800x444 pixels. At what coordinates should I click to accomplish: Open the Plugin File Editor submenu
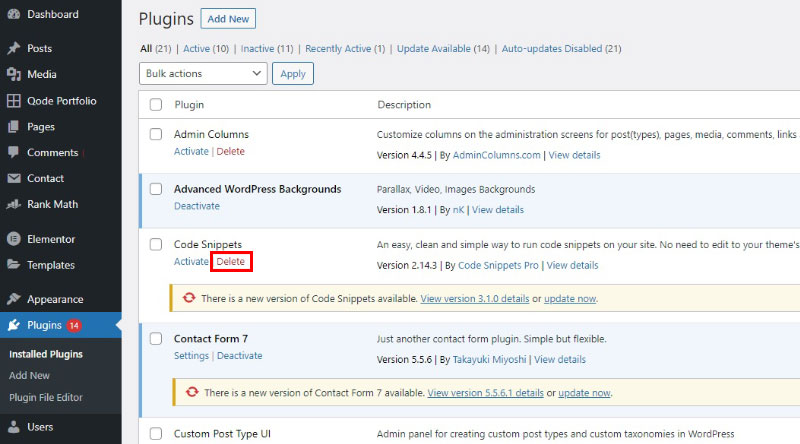(x=45, y=397)
